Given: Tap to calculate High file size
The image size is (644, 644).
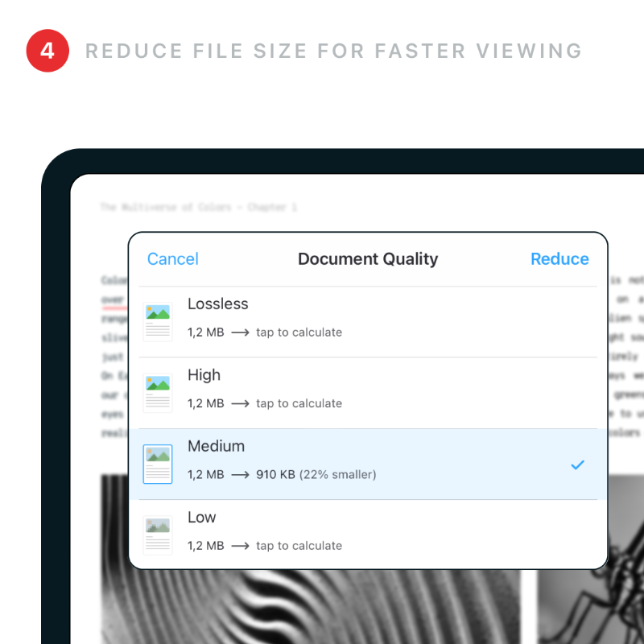Looking at the screenshot, I should pos(299,403).
